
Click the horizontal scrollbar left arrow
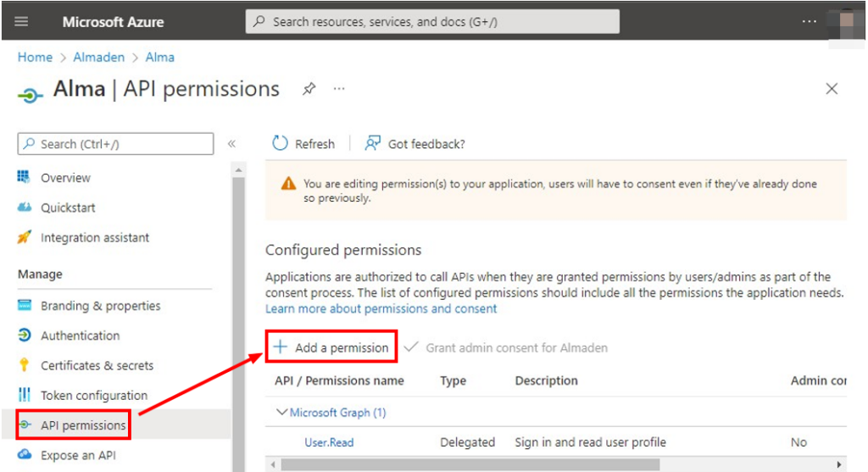[273, 464]
